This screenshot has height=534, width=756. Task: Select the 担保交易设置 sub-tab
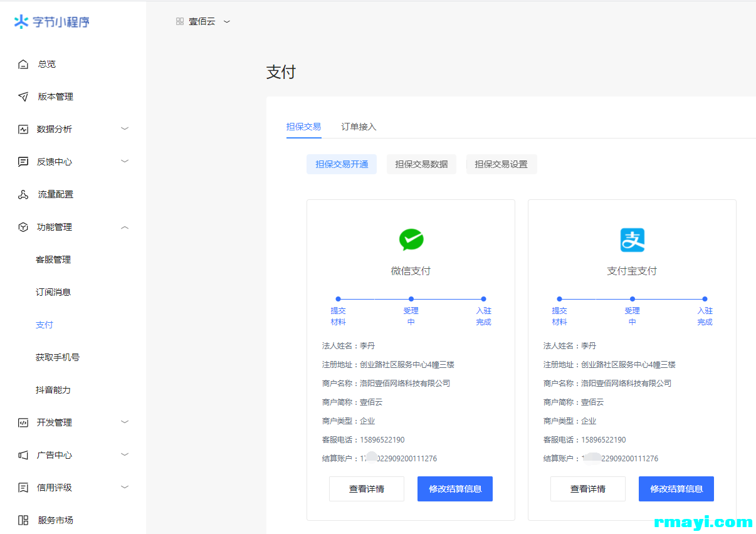coord(501,164)
